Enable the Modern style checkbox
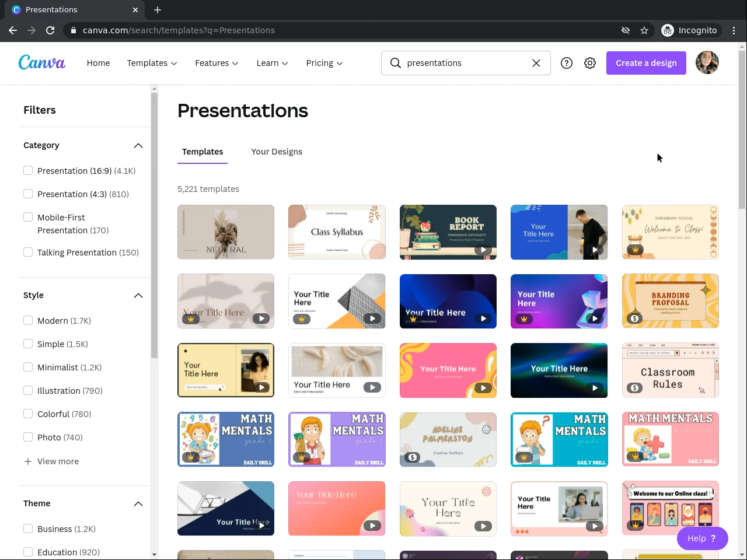 coord(28,320)
